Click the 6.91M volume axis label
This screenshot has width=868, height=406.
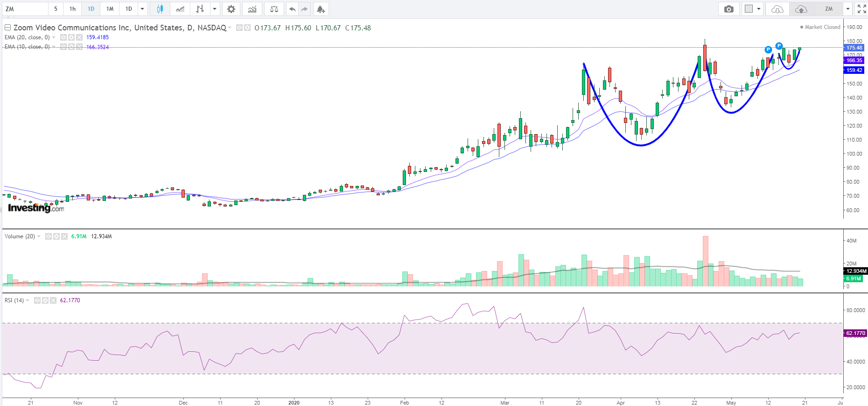[854, 278]
